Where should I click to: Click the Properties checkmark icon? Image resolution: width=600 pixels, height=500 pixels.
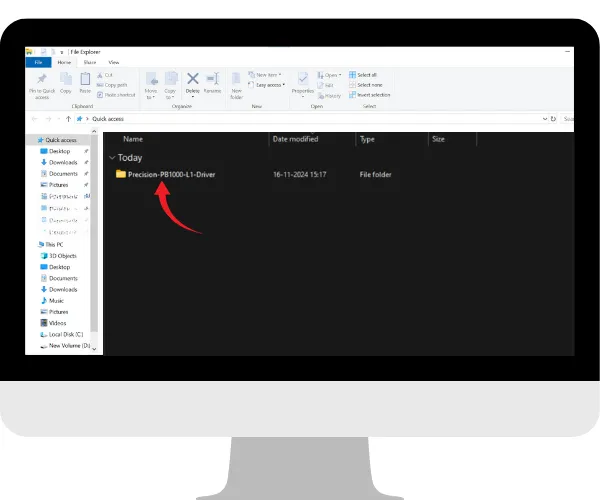point(303,79)
